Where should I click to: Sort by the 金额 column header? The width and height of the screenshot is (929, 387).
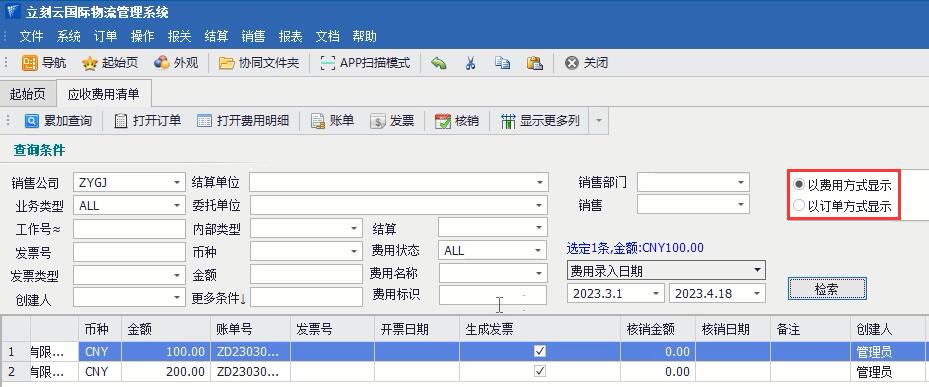(x=166, y=330)
